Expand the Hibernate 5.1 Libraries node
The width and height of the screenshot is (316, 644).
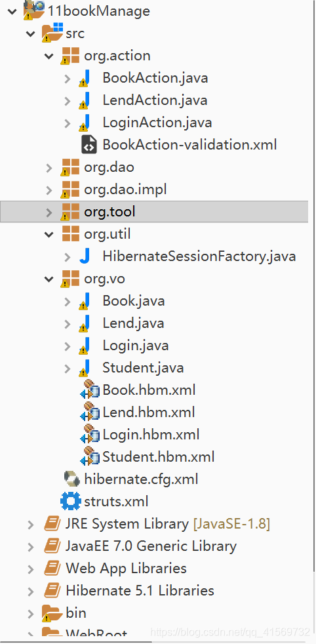30,591
